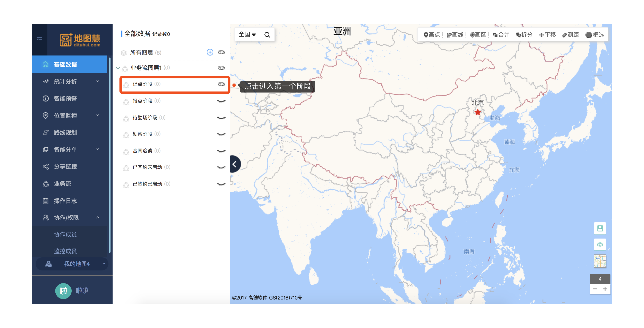
Task: Select the 记点阶段 layer item
Action: coord(146,84)
